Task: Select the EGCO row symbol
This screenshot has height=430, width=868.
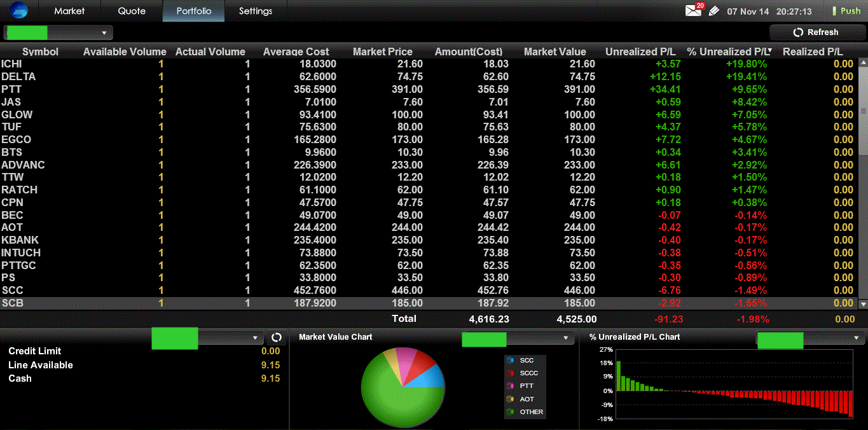Action: pyautogui.click(x=17, y=139)
